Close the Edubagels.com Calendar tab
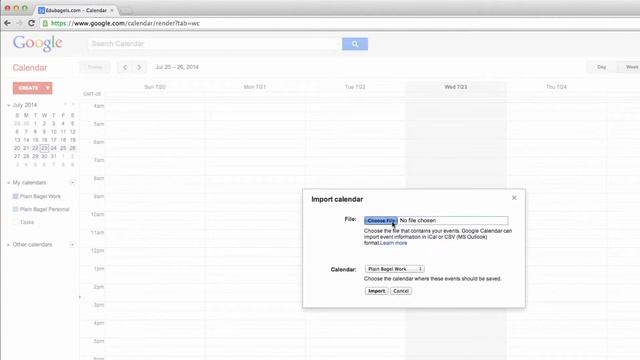 [112, 10]
